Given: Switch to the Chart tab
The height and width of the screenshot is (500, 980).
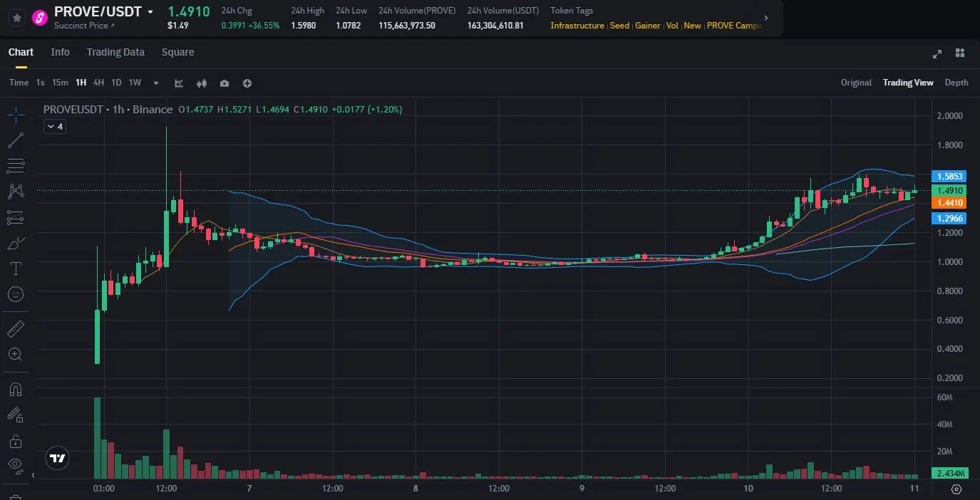Looking at the screenshot, I should coord(21,52).
